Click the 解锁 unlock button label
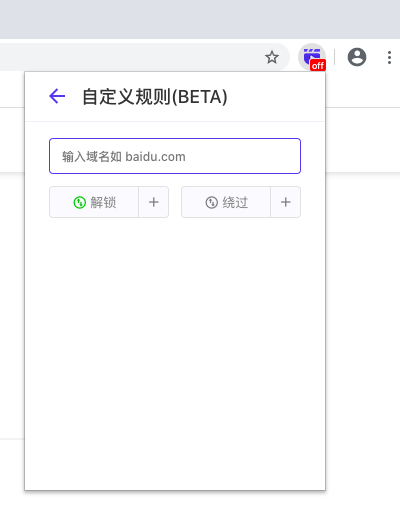The height and width of the screenshot is (518, 400). click(103, 202)
